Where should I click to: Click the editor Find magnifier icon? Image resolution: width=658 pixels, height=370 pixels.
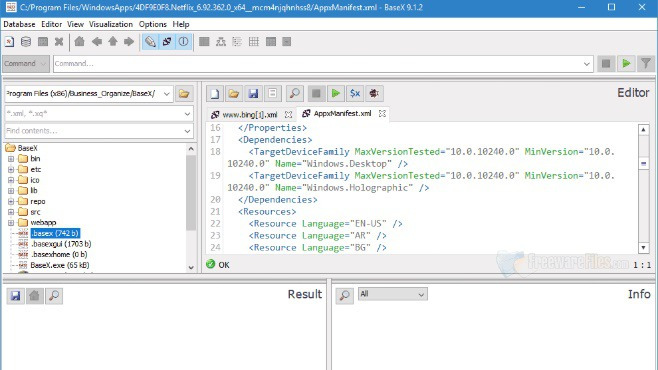[295, 94]
